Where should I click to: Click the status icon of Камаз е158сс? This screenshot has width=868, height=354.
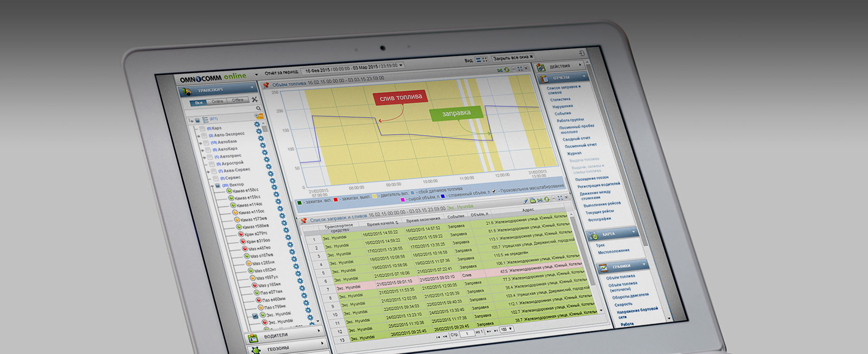(229, 191)
